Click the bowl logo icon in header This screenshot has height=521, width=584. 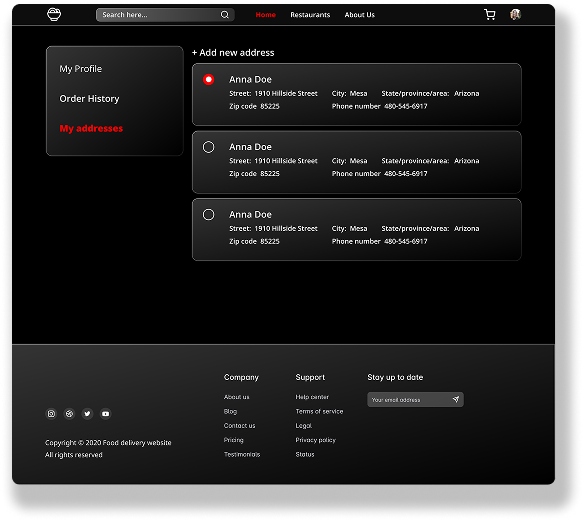coord(54,15)
